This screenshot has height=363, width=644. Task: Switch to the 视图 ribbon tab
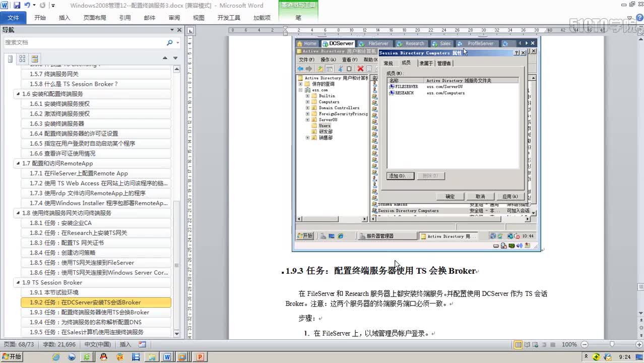tap(199, 18)
